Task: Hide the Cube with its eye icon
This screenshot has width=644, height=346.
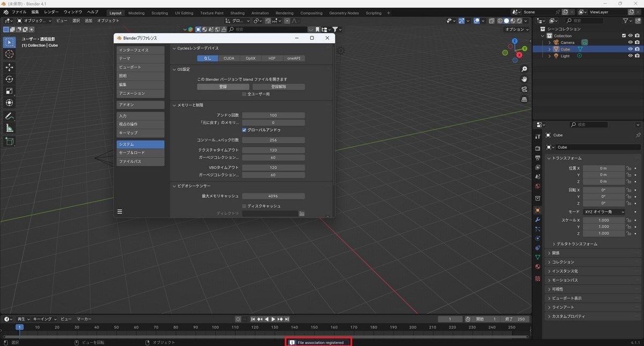Action: pos(630,49)
